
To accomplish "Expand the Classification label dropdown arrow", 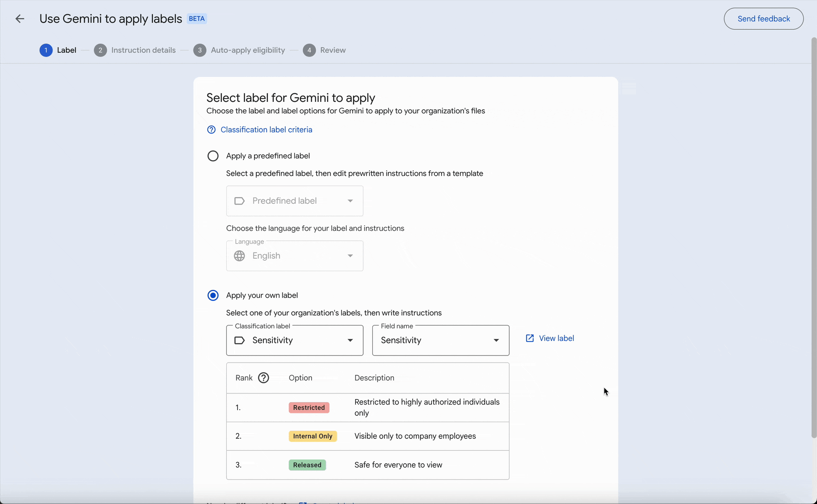I will (x=350, y=340).
